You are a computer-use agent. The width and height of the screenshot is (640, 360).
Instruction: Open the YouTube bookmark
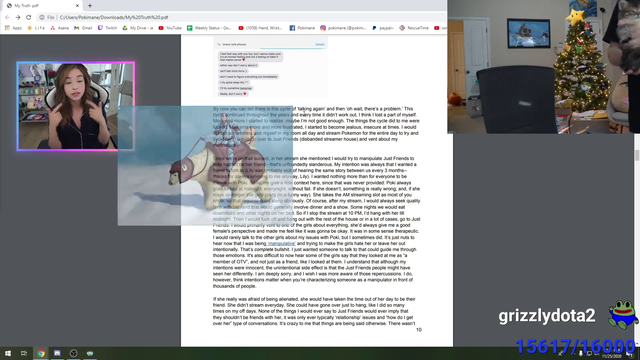[170, 28]
